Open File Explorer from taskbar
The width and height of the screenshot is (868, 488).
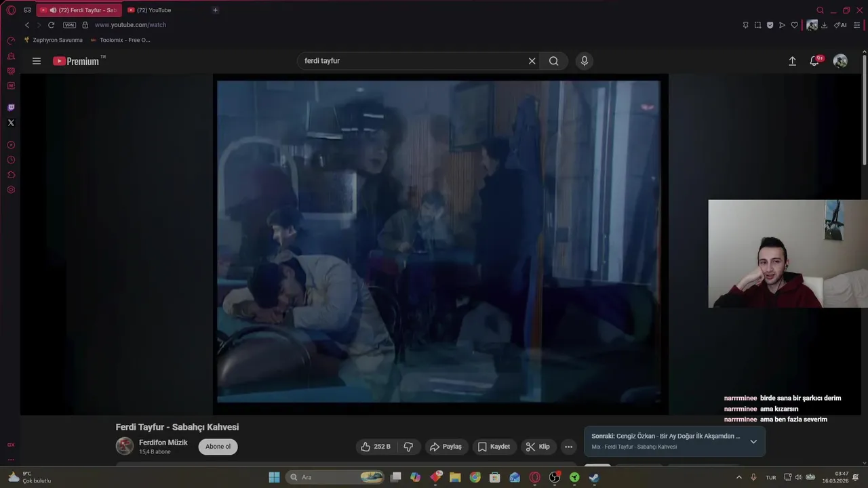tap(455, 477)
